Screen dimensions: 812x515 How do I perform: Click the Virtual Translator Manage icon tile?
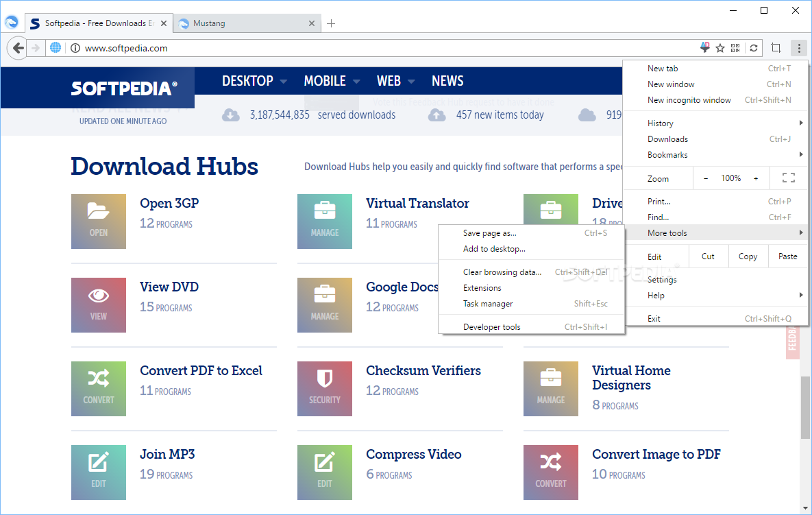325,221
